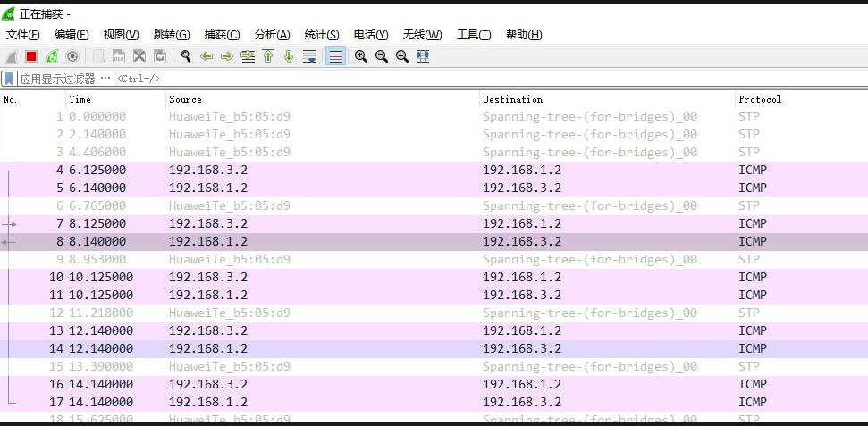Open the filter bookmark dropdown

(x=9, y=79)
